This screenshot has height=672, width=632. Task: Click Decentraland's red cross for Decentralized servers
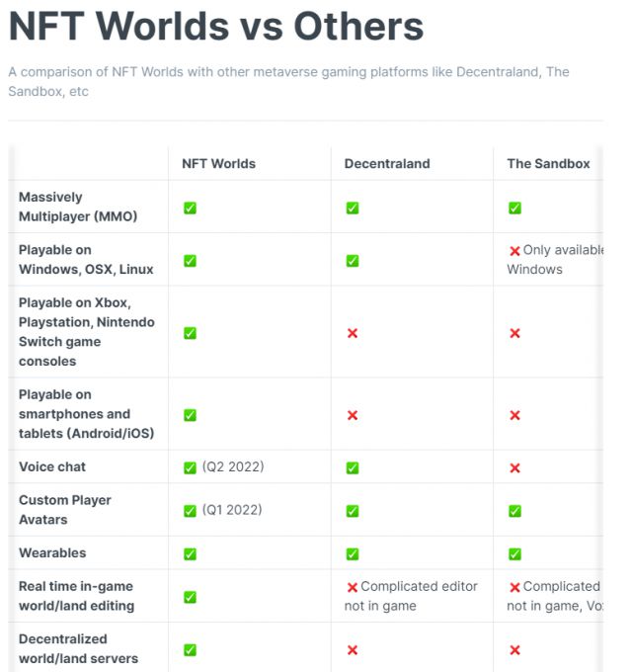coord(353,649)
